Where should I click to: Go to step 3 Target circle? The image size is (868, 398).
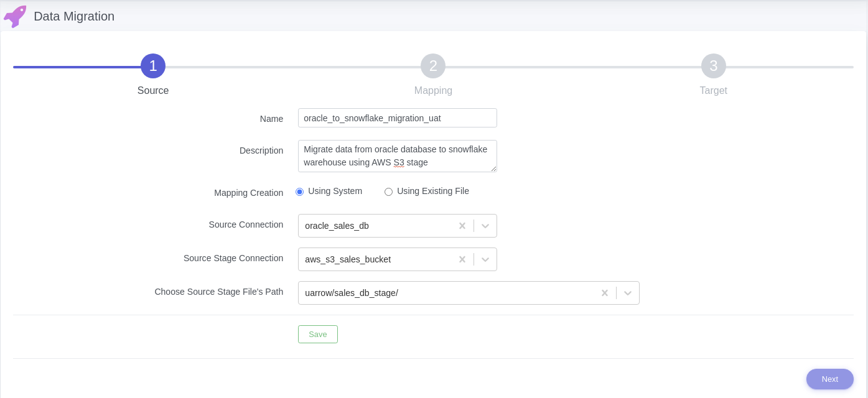click(x=714, y=66)
